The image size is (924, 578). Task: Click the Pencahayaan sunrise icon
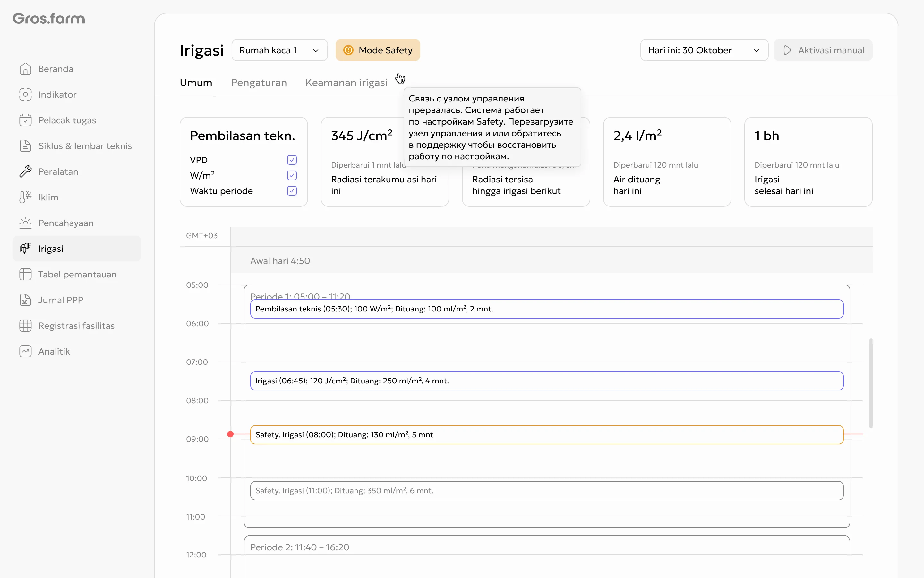coord(25,223)
